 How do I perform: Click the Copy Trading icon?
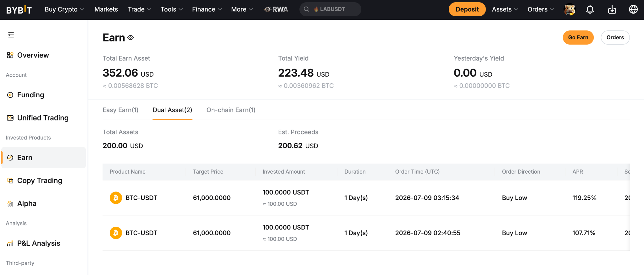10,181
